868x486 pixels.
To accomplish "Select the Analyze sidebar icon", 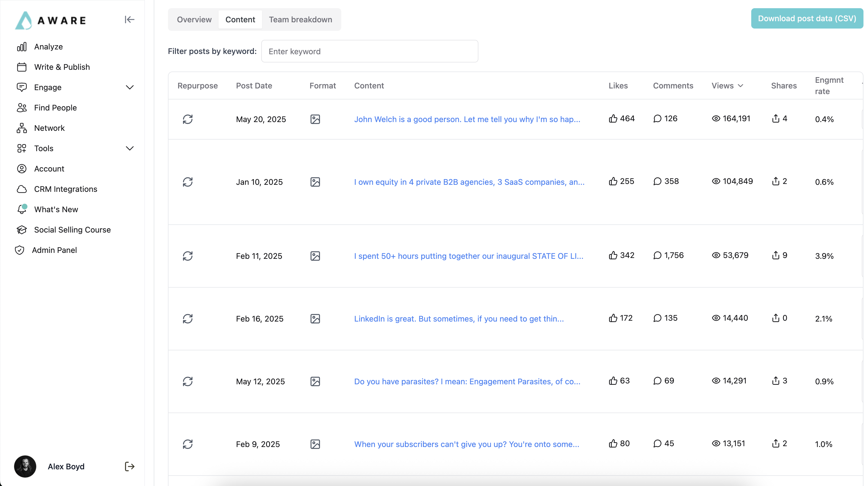I will pyautogui.click(x=21, y=46).
